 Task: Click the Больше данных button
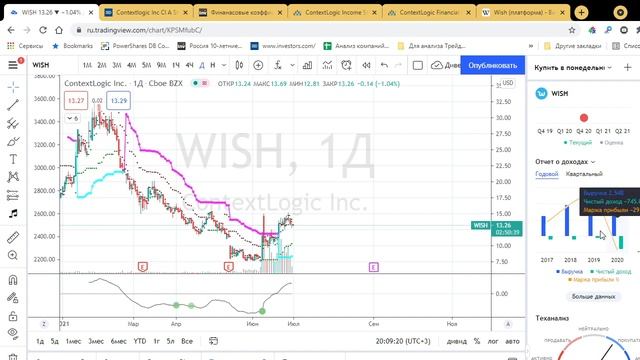coord(593,296)
